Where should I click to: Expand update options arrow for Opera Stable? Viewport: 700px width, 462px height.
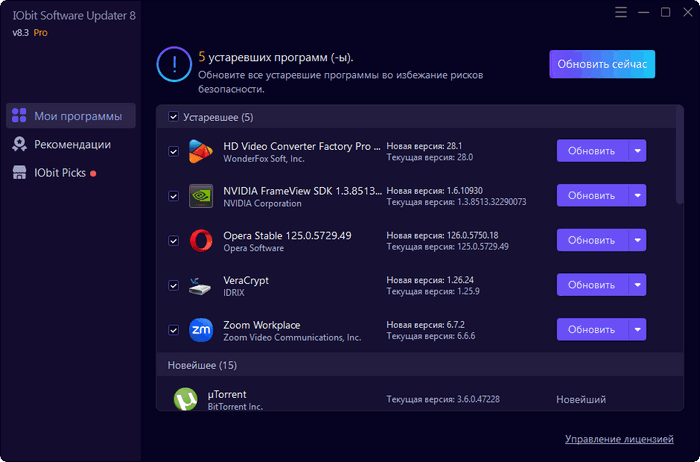click(x=638, y=240)
